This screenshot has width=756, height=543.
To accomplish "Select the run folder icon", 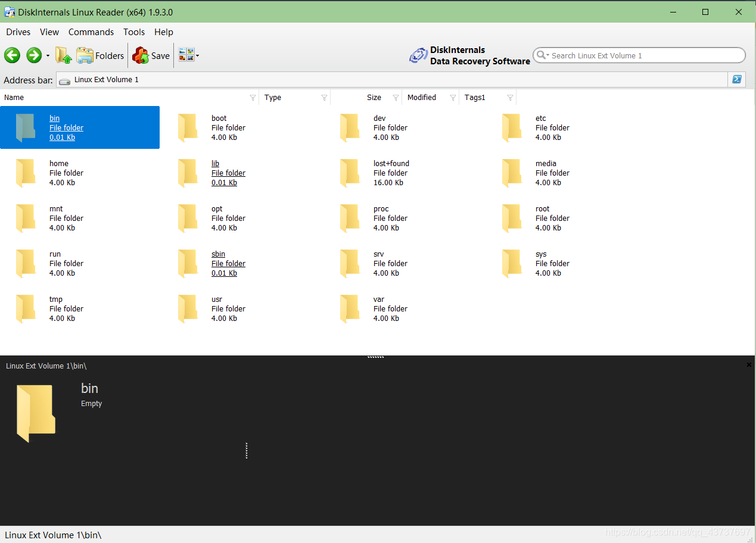I will [x=26, y=263].
